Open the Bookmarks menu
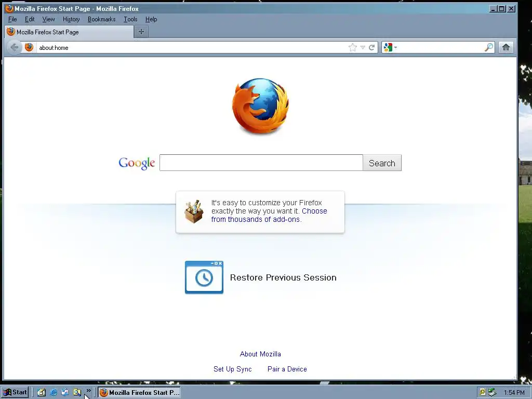 pos(101,19)
